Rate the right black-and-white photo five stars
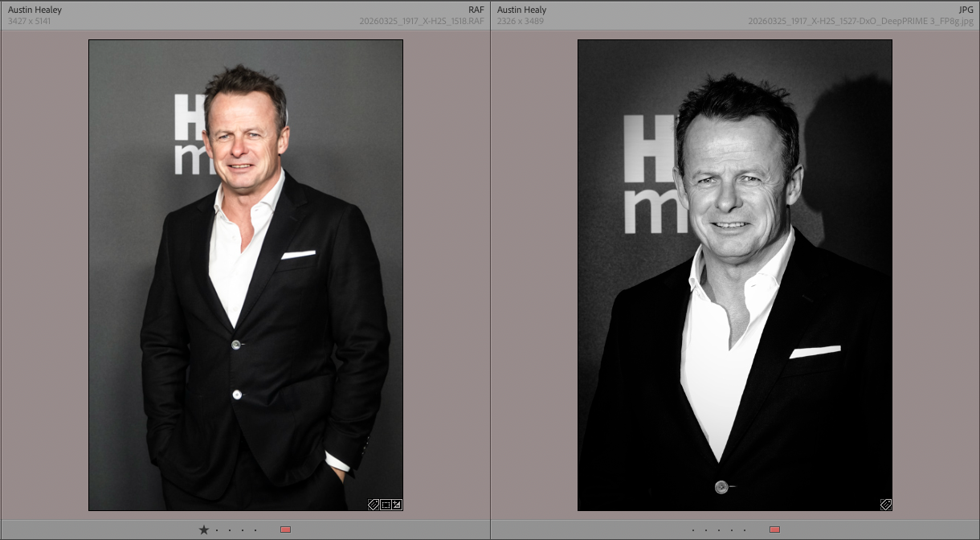The image size is (980, 540). coord(745,530)
